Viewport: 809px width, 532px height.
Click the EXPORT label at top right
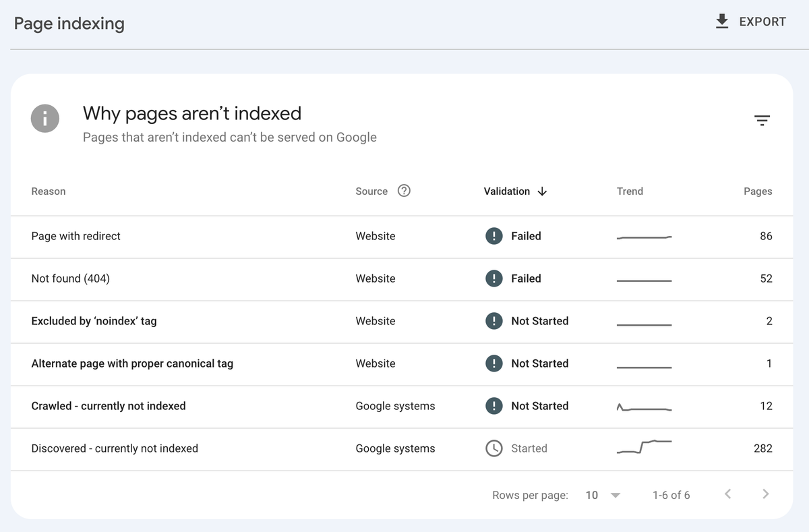(762, 21)
